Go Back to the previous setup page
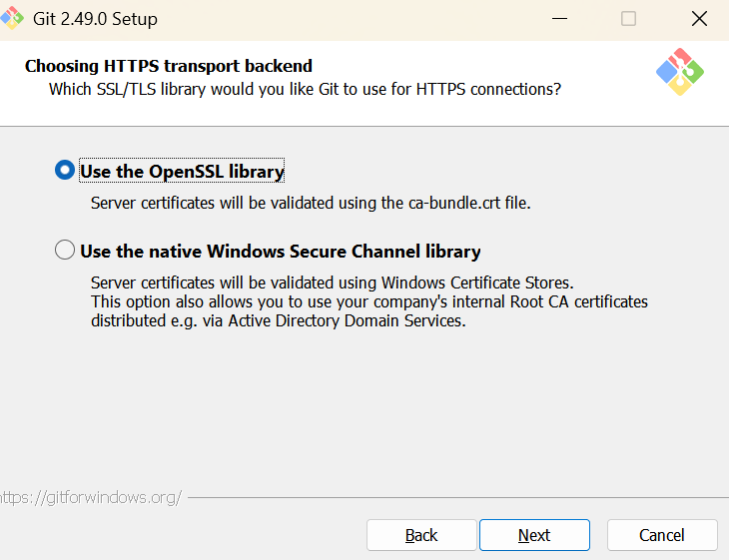The image size is (729, 560). 421,535
